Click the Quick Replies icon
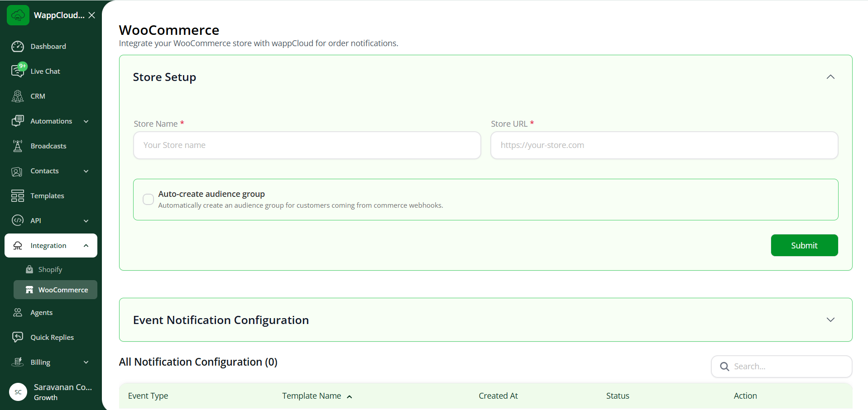 pos(18,337)
